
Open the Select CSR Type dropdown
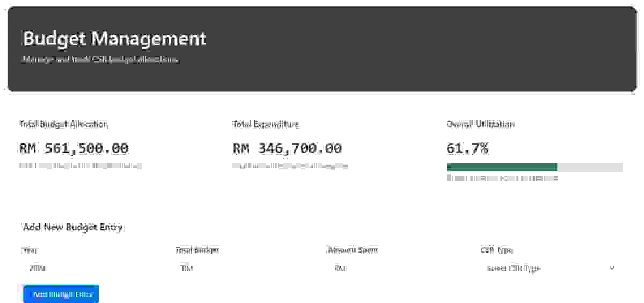click(550, 268)
